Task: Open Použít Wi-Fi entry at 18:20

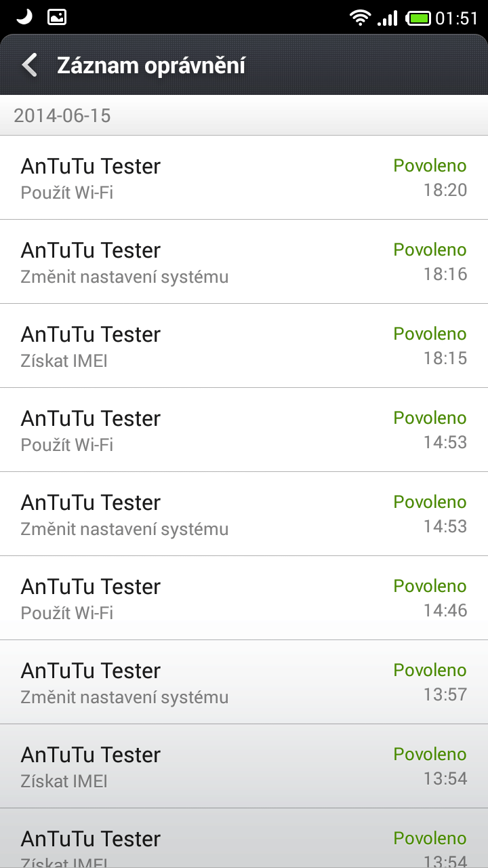Action: tap(244, 178)
